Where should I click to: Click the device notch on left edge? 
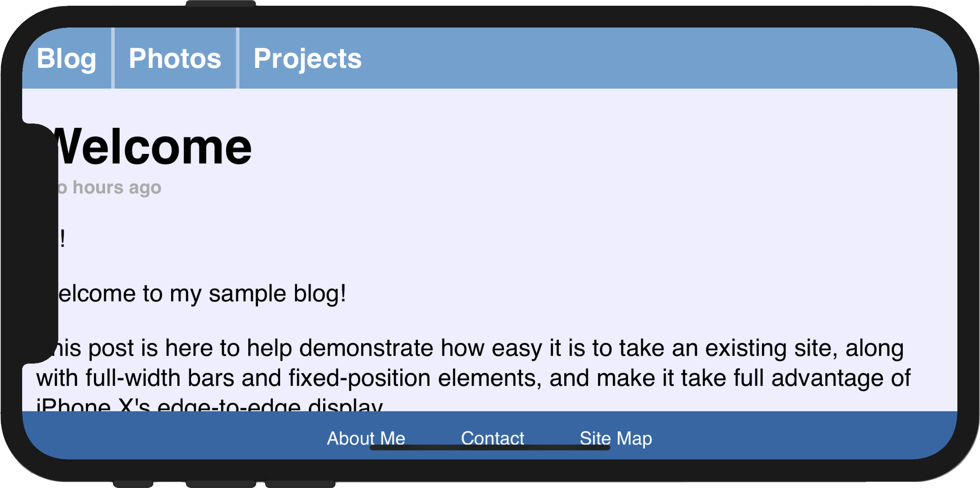(x=40, y=243)
